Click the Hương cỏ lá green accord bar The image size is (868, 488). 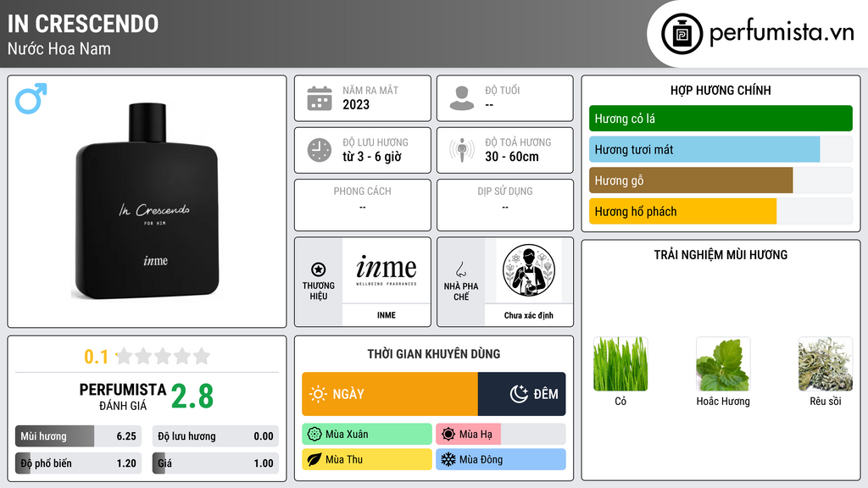click(x=721, y=119)
